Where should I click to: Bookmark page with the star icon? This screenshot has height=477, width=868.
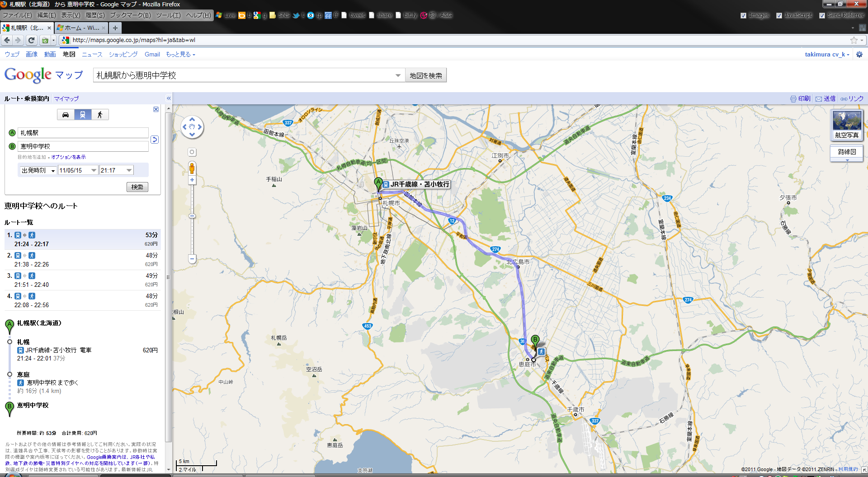coord(854,40)
